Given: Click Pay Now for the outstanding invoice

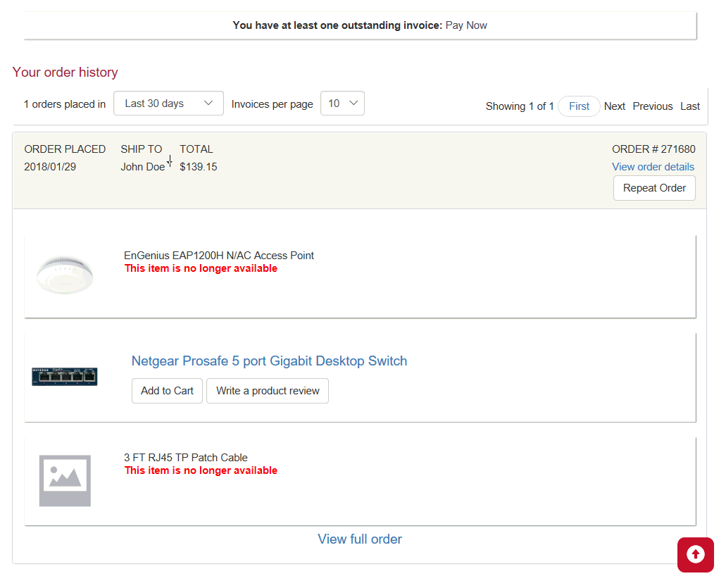Looking at the screenshot, I should click(466, 25).
